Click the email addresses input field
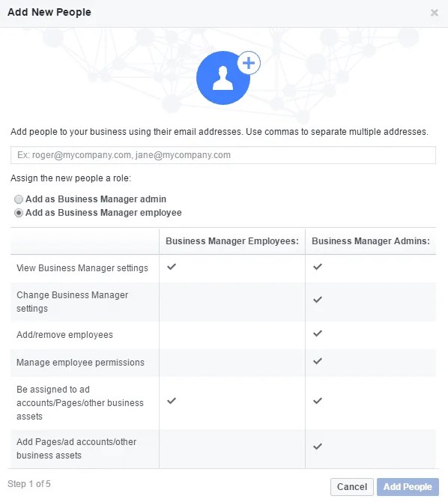Viewport: 448px width, 502px height. click(x=223, y=155)
